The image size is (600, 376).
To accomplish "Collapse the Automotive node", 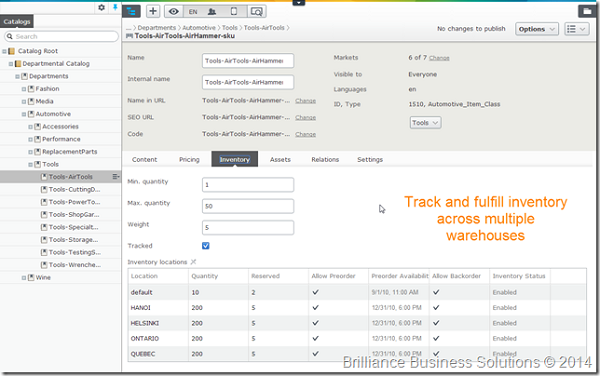I will point(24,114).
